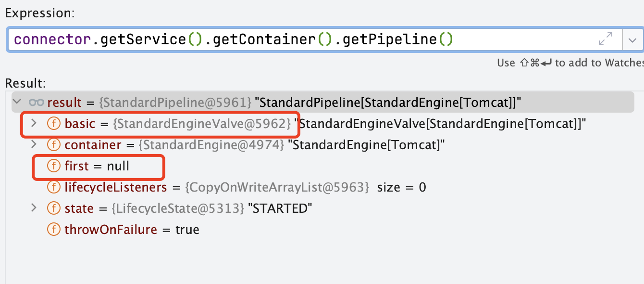Select the StandardPipeline@5961 result value text
644x284 pixels.
pyautogui.click(x=175, y=103)
